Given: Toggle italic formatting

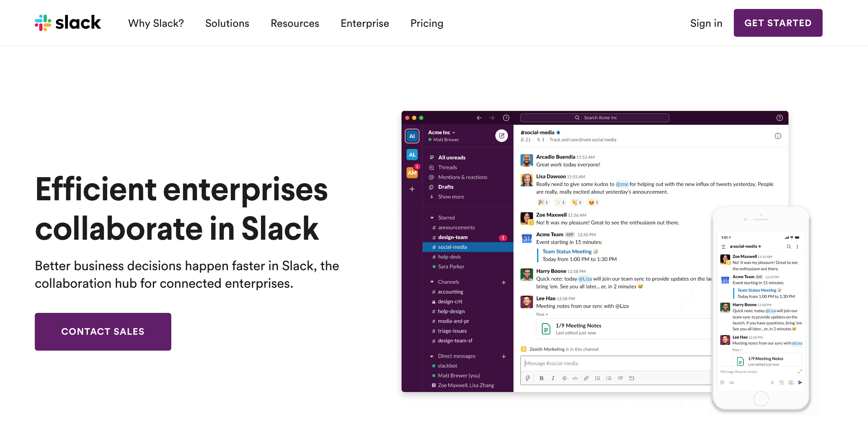Looking at the screenshot, I should click(553, 378).
